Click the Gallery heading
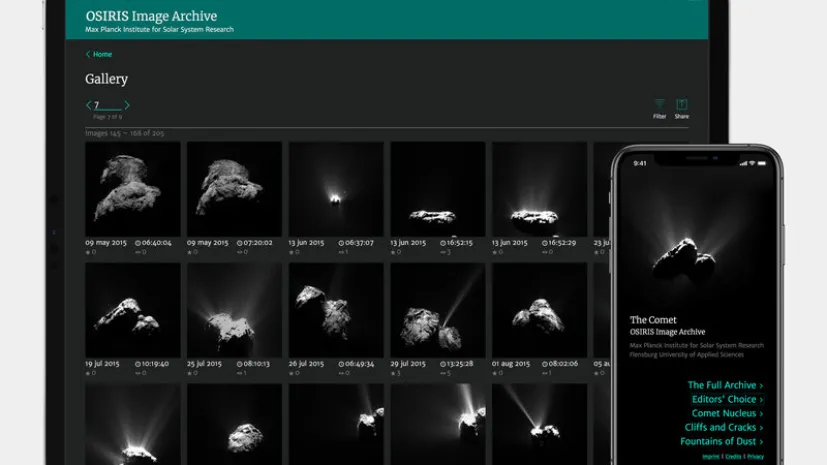Screen dimensions: 827x465 pyautogui.click(x=107, y=79)
